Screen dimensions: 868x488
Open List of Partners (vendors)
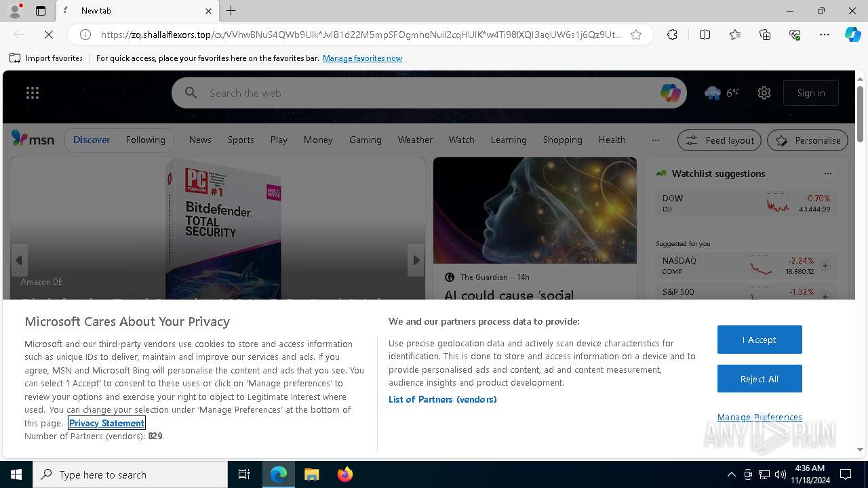tap(443, 399)
